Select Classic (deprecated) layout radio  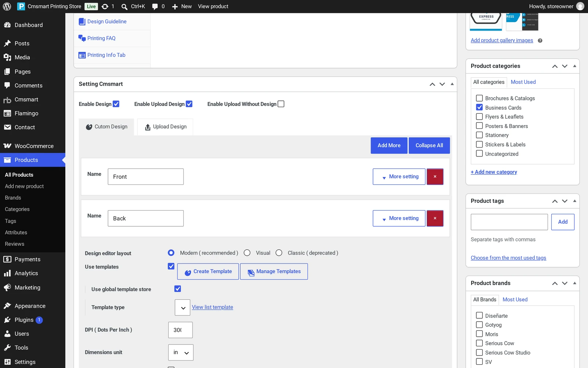point(279,253)
